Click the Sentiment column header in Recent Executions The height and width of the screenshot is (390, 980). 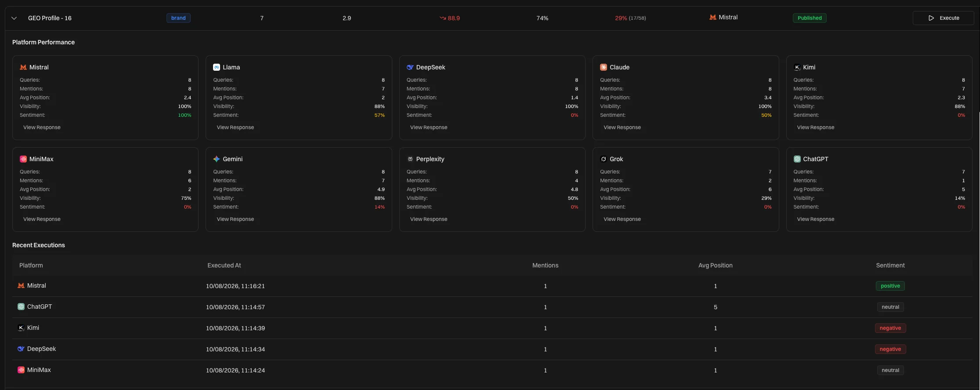(890, 265)
